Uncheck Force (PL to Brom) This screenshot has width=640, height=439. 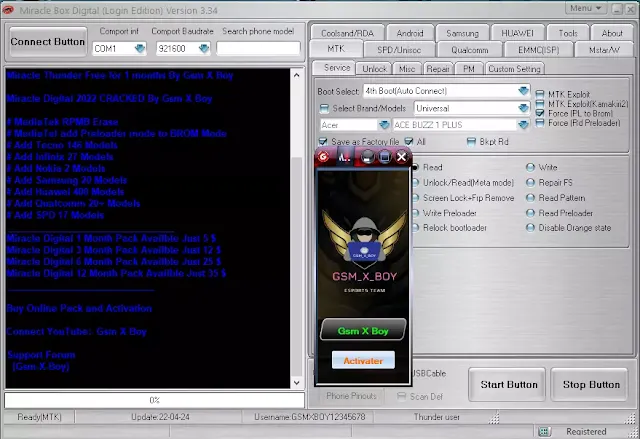click(x=540, y=113)
